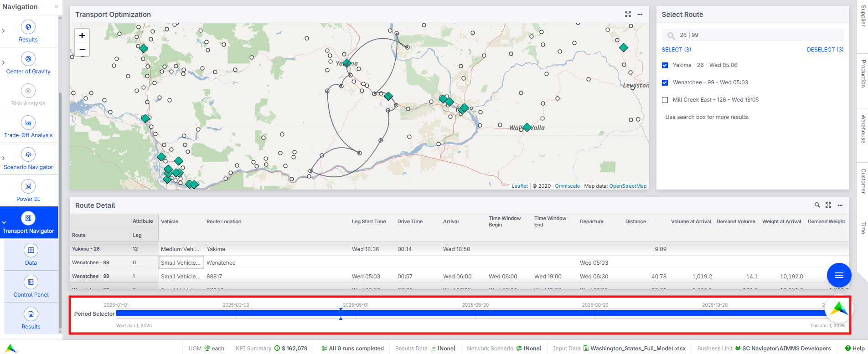Click the Results Data status item
Image resolution: width=868 pixels, height=354 pixels.
point(425,348)
